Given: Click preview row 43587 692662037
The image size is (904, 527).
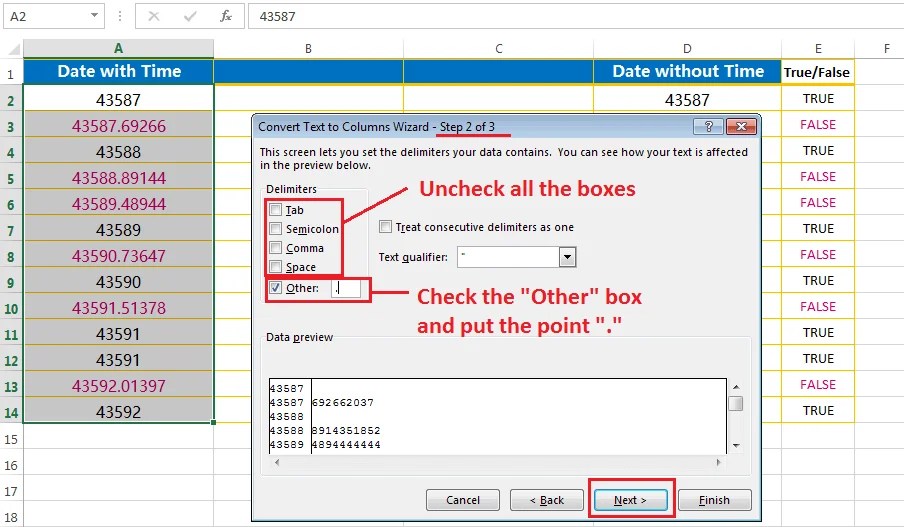Looking at the screenshot, I should pyautogui.click(x=322, y=402).
